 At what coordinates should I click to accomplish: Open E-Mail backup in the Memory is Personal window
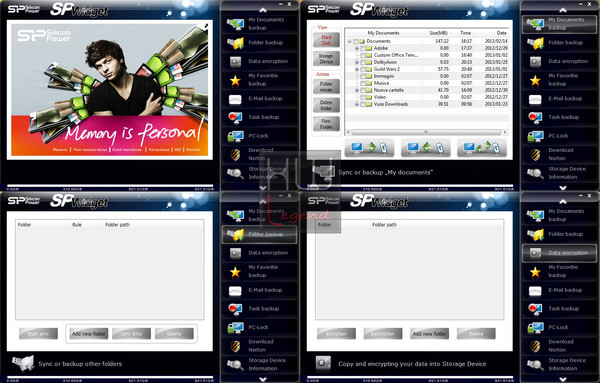coord(260,99)
